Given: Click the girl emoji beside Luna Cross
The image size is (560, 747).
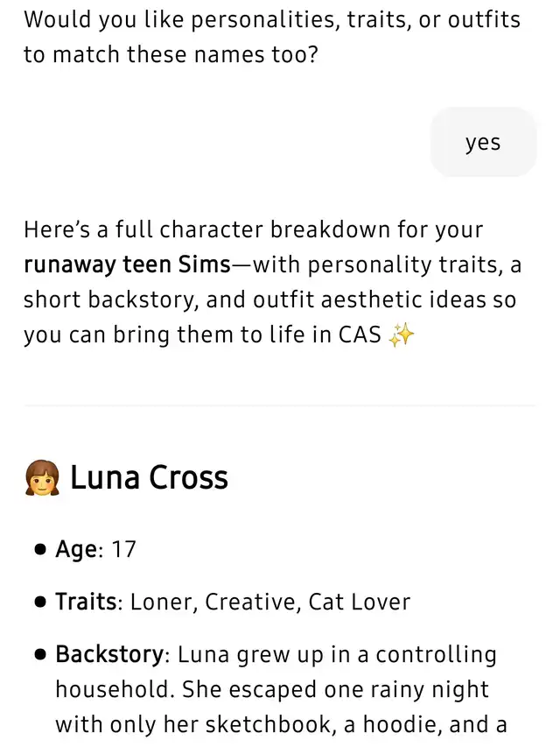Looking at the screenshot, I should [42, 478].
